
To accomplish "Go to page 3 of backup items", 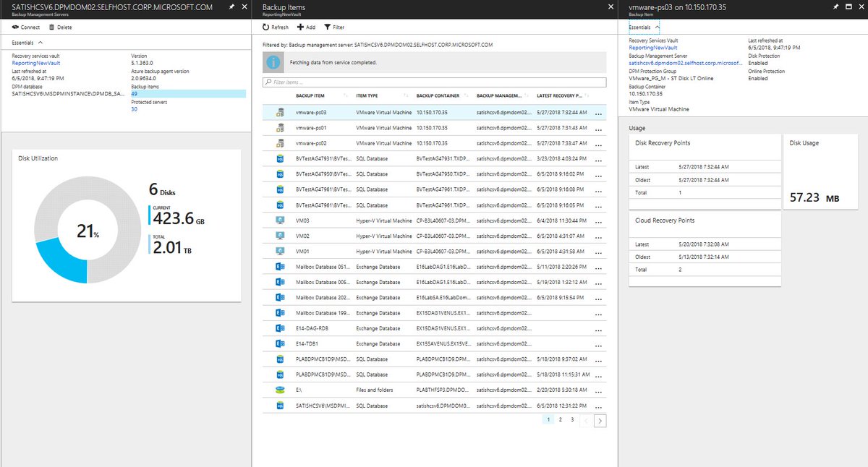I will [x=572, y=420].
